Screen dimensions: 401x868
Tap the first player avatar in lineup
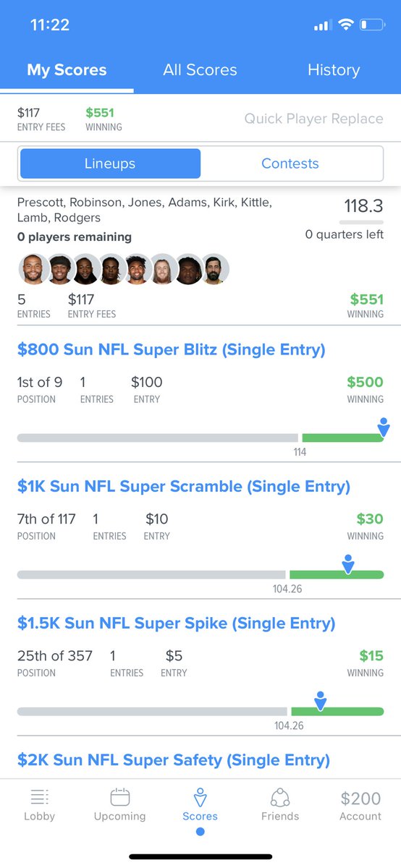pos(33,269)
